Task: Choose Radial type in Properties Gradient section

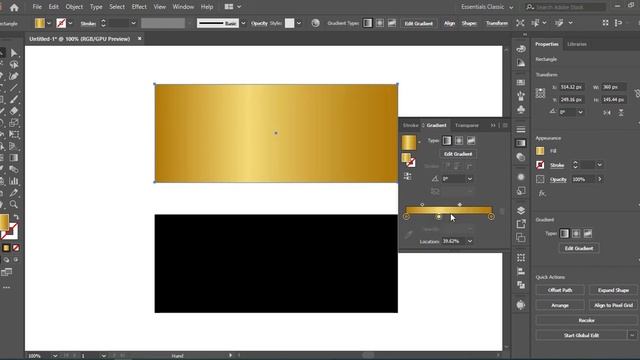Action: tap(576, 233)
